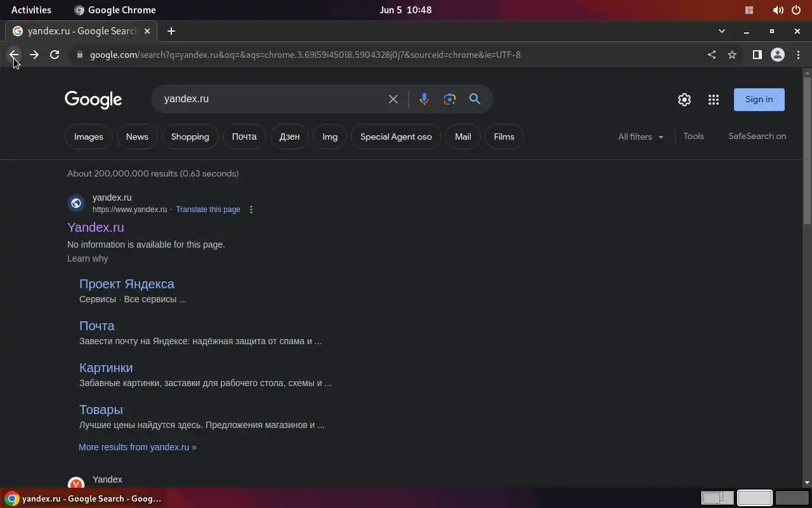
Task: Open More results from yandex.ru
Action: click(x=138, y=447)
